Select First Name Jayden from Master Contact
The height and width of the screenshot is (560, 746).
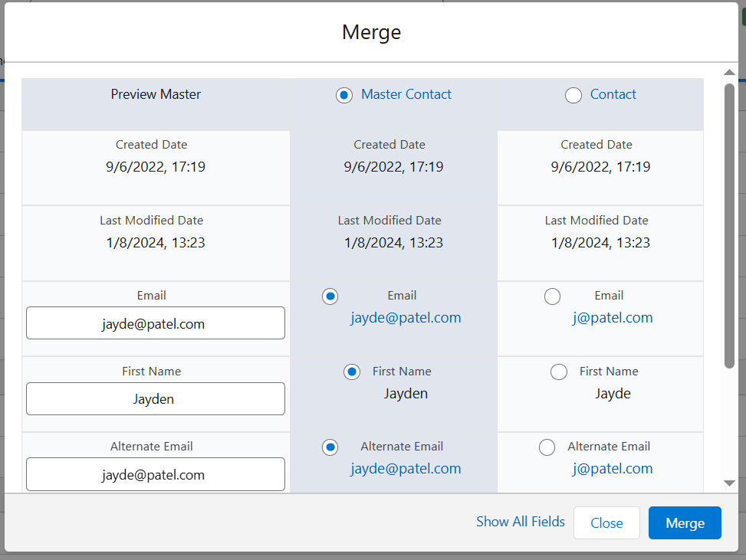(x=352, y=372)
